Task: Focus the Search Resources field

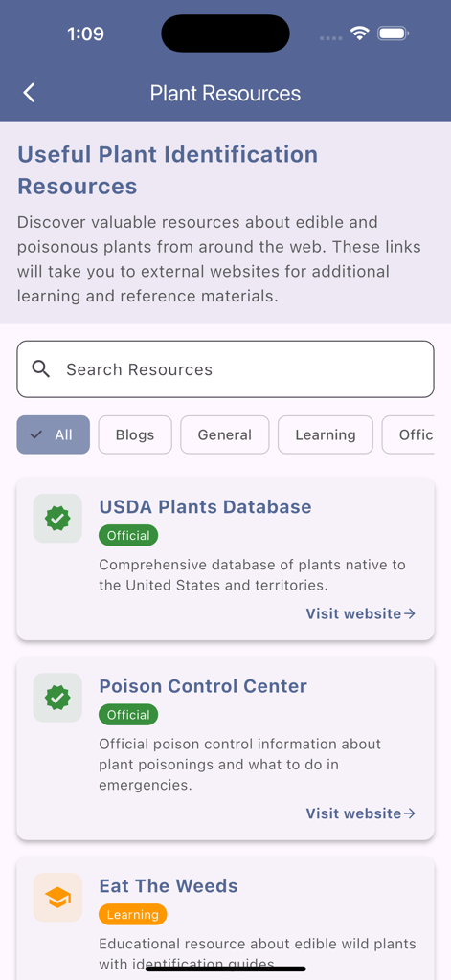Action: pyautogui.click(x=225, y=369)
